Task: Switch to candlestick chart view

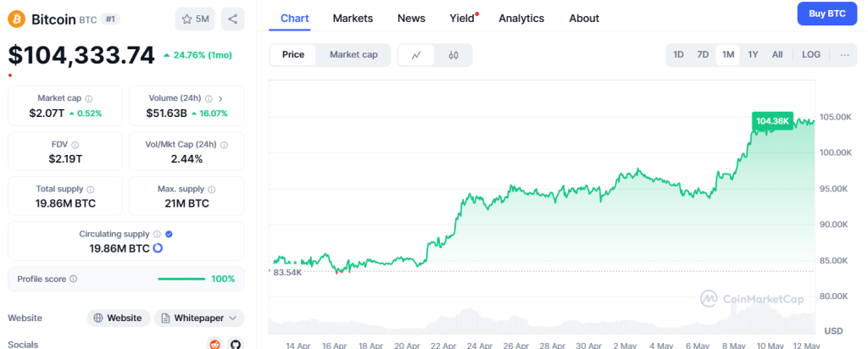Action: click(453, 55)
